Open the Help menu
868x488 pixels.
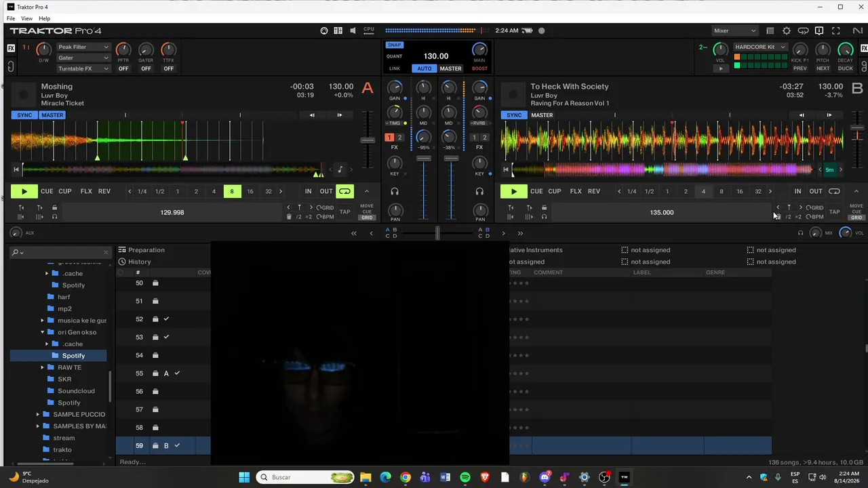(x=44, y=18)
